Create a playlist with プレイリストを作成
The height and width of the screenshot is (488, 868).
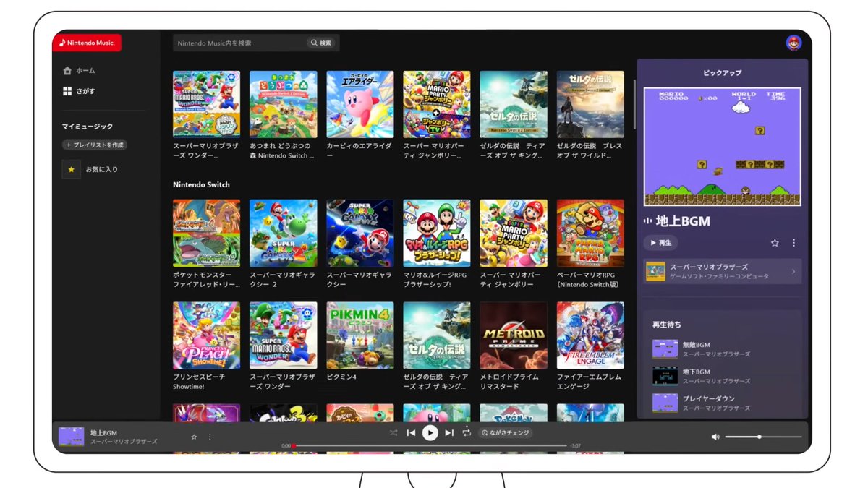(95, 145)
